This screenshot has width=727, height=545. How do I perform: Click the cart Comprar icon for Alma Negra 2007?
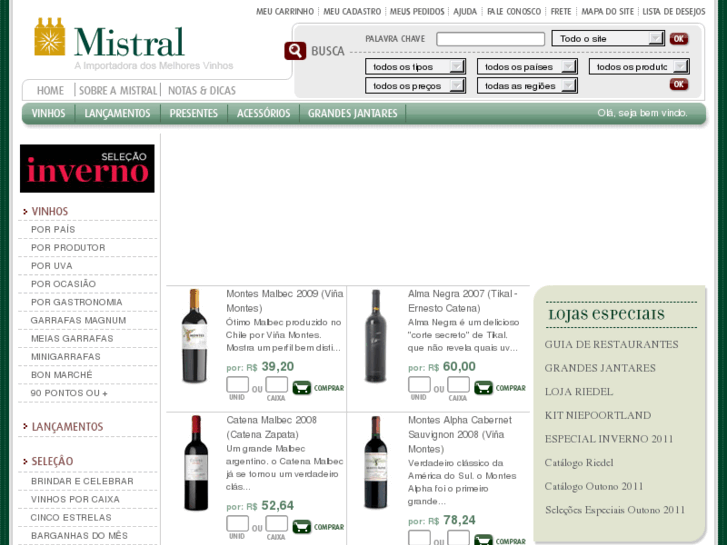(x=484, y=388)
